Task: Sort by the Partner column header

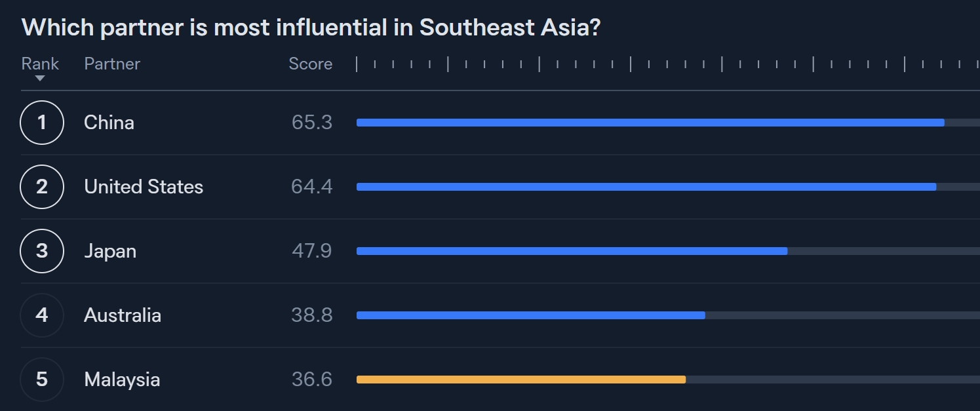Action: coord(112,64)
